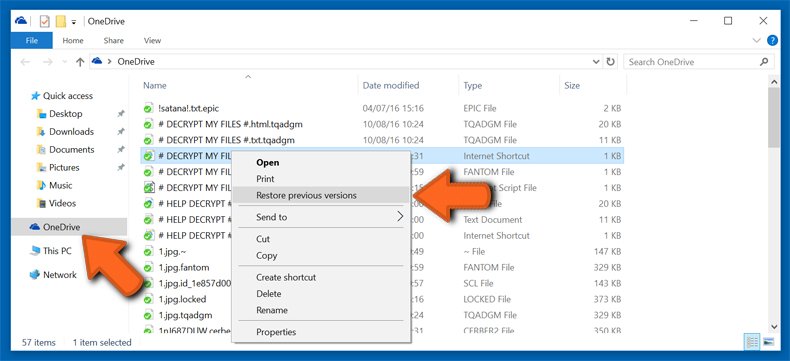Switch to Details view in status bar
Screen dimensions: 790x361
pos(752,342)
